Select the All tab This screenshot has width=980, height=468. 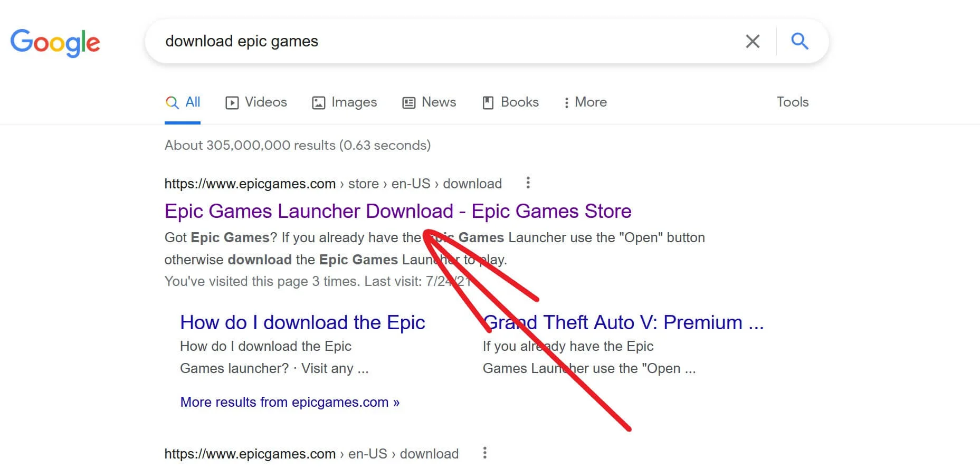point(183,102)
